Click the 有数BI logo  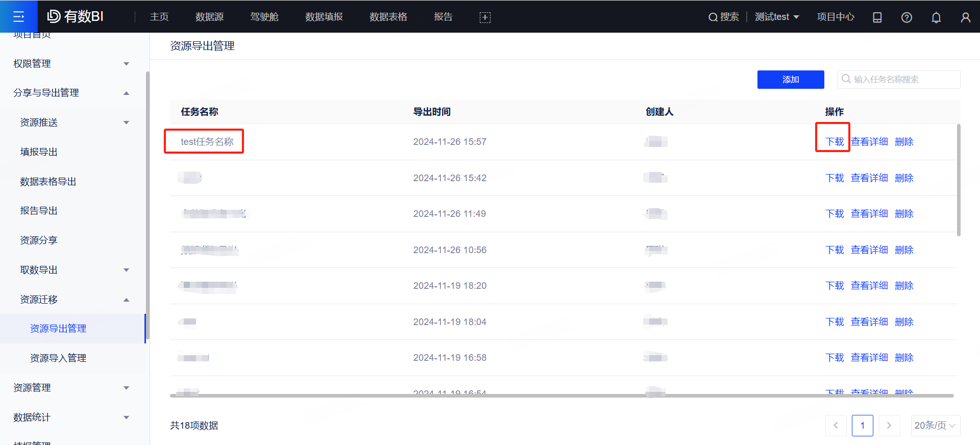(x=76, y=17)
